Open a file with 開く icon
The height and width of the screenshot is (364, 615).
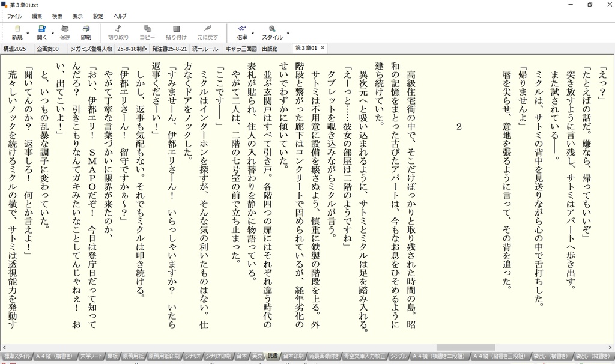41,29
